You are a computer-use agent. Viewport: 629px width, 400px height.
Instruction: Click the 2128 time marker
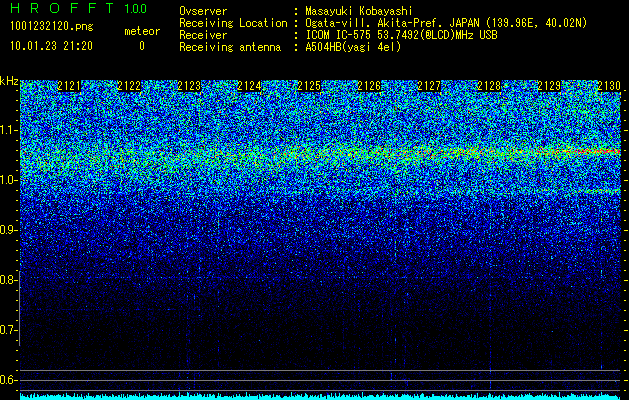[x=489, y=86]
